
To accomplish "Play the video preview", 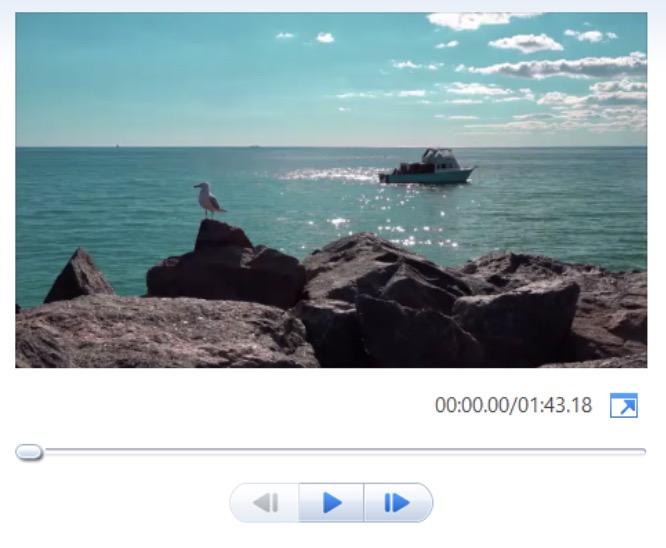I will point(331,503).
